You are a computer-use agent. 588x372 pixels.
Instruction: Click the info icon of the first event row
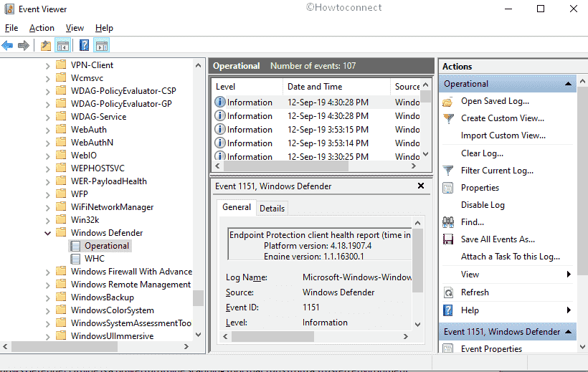click(x=219, y=102)
